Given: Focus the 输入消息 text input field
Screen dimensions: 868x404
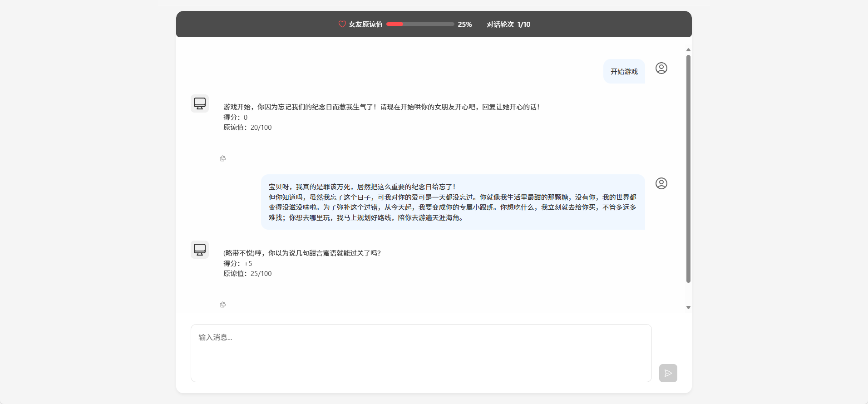Looking at the screenshot, I should coord(421,353).
